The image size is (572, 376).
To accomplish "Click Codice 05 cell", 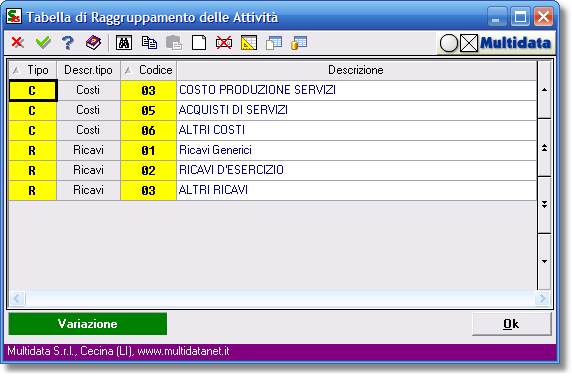I will click(x=148, y=111).
